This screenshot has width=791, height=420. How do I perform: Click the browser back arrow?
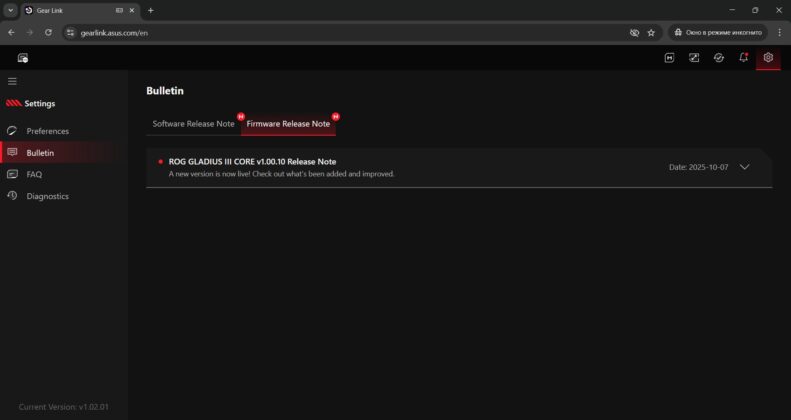coord(12,32)
